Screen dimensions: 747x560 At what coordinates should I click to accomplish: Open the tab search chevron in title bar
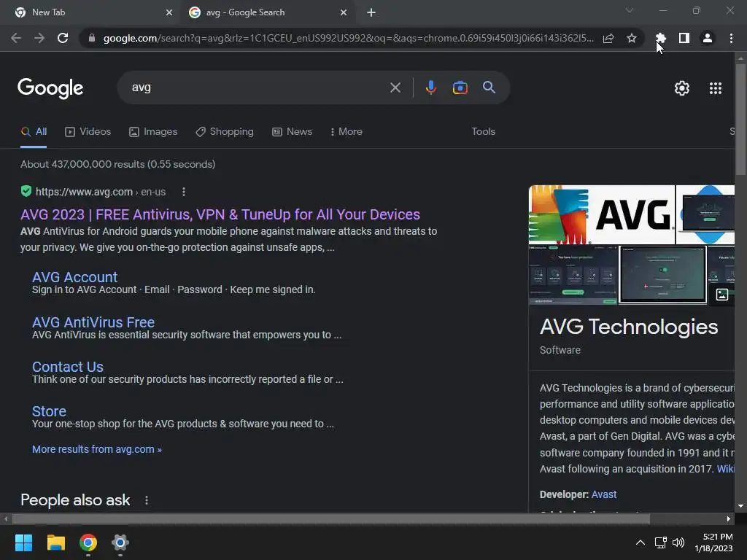pos(630,10)
